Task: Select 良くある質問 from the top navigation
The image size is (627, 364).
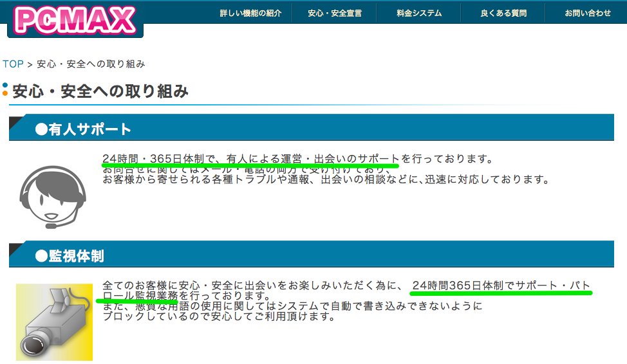Action: tap(503, 13)
